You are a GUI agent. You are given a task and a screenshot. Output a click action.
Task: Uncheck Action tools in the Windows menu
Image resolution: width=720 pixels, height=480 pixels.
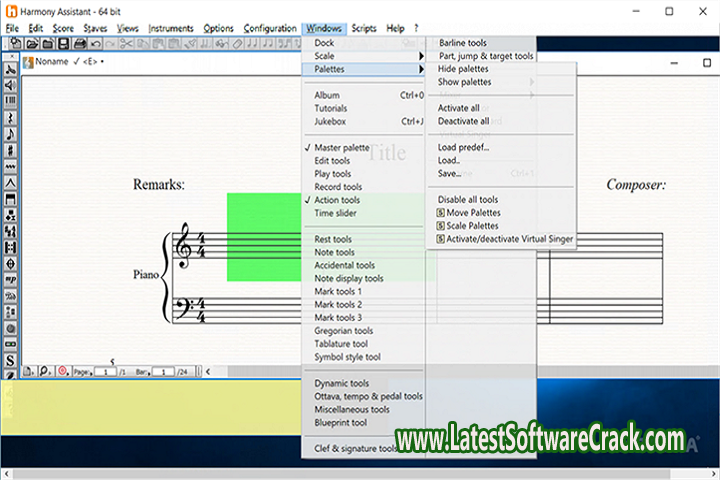tap(337, 200)
